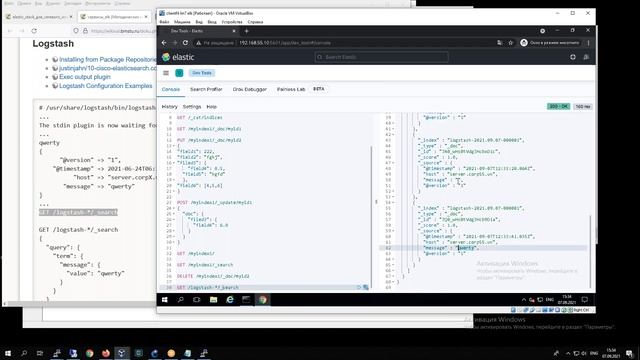Bookmark this page with the star icon
This screenshot has width=640, height=360.
coord(510,43)
